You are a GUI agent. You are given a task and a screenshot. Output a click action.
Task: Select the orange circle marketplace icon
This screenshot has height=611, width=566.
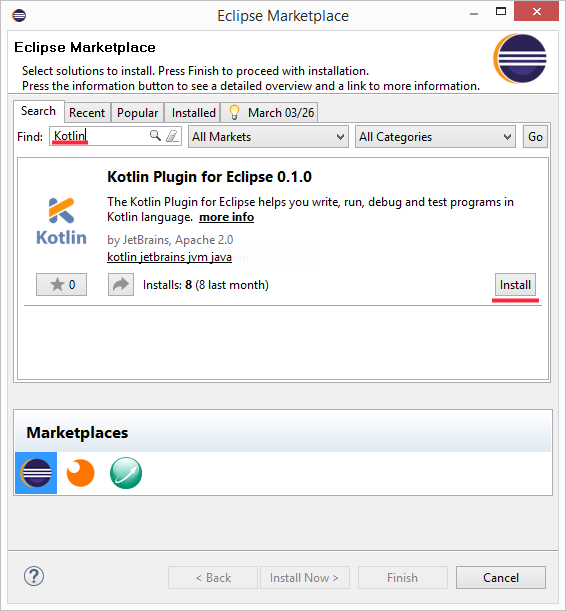80,473
